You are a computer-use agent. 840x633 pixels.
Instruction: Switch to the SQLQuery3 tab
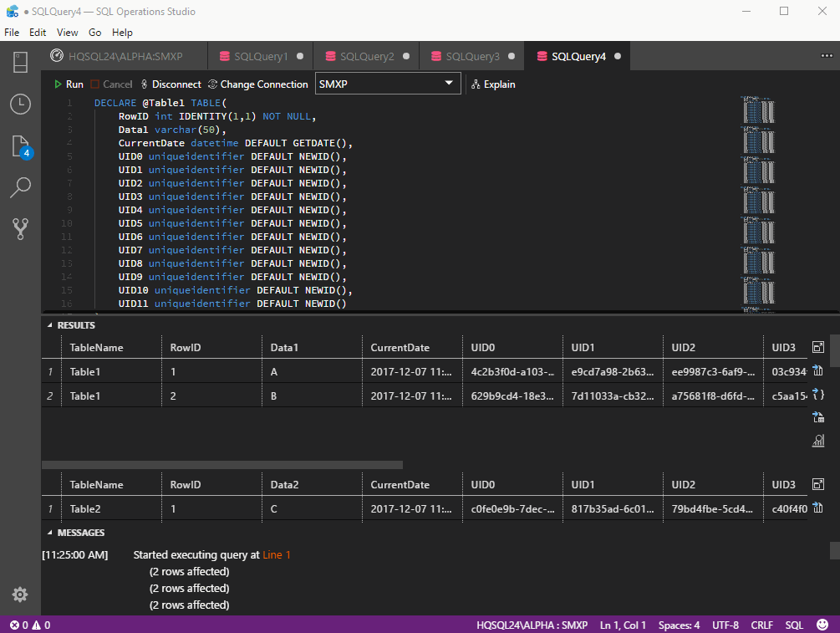click(472, 56)
